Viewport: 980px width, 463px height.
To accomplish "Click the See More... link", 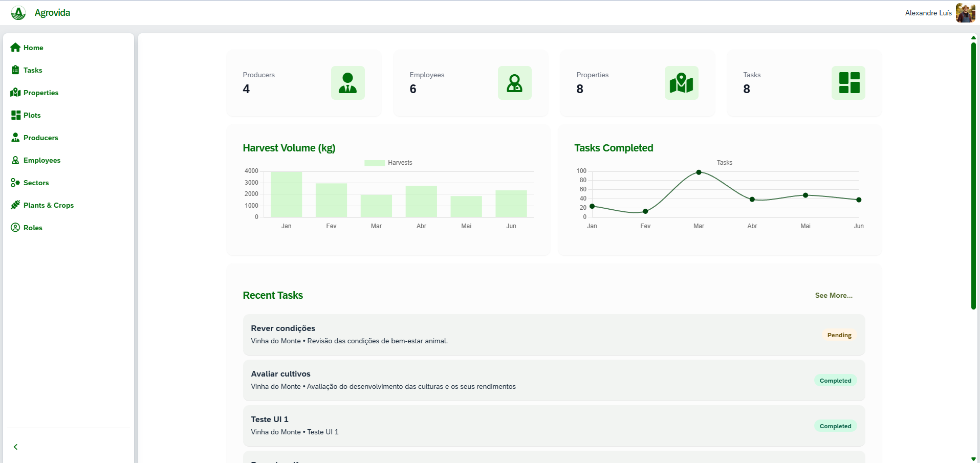I will click(834, 295).
